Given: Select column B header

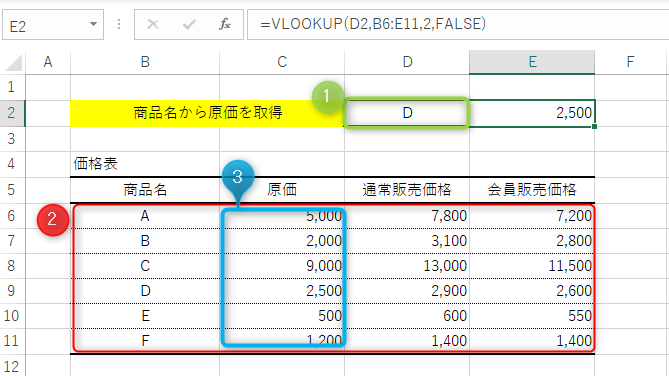Looking at the screenshot, I should click(x=145, y=62).
